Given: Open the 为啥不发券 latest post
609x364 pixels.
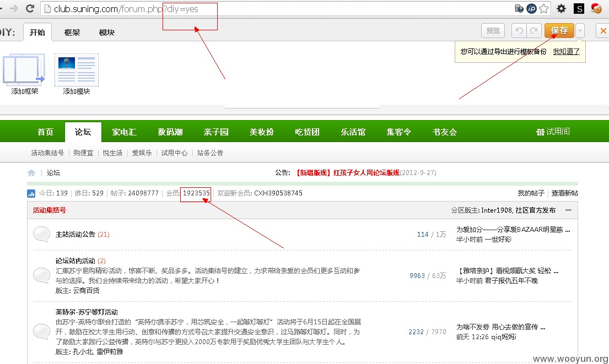Looking at the screenshot, I should pyautogui.click(x=500, y=327).
